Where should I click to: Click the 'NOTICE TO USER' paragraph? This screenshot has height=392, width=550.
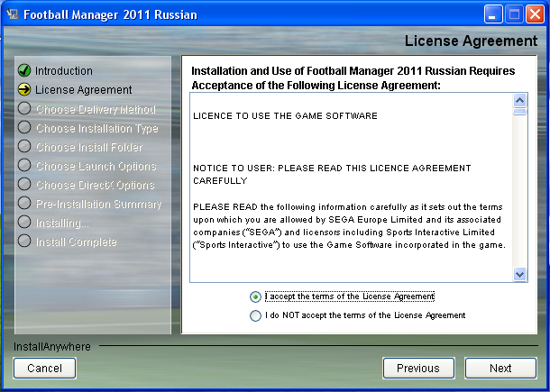332,175
